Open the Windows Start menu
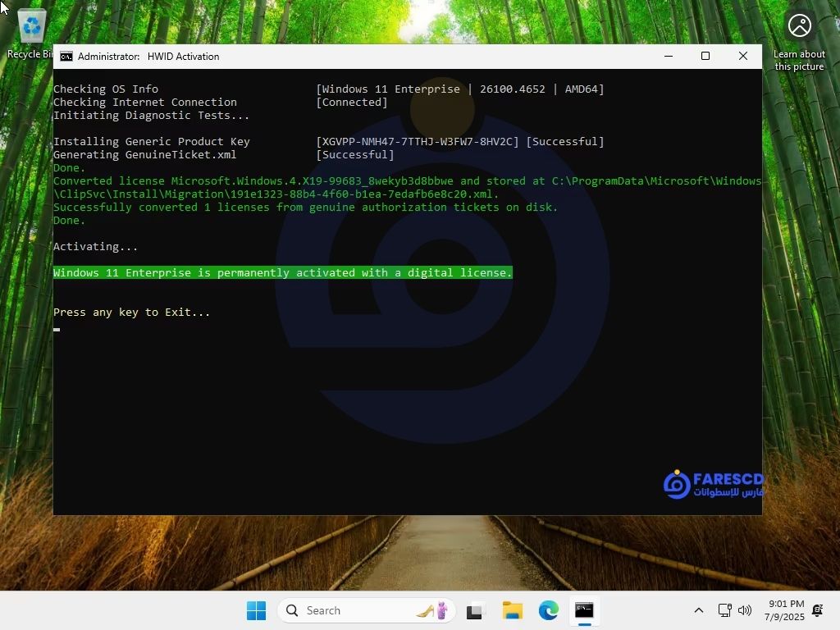The width and height of the screenshot is (840, 630). [x=256, y=610]
